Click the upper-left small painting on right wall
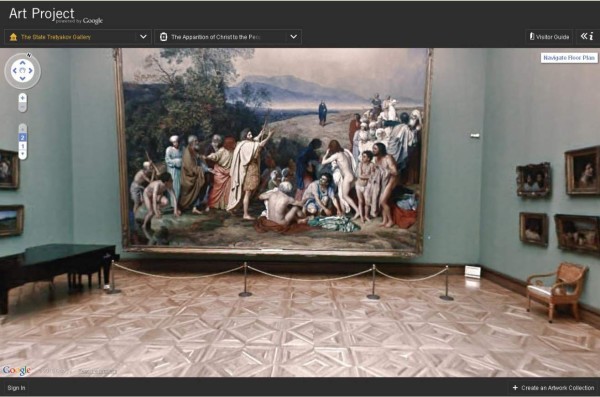The height and width of the screenshot is (397, 600). (534, 180)
